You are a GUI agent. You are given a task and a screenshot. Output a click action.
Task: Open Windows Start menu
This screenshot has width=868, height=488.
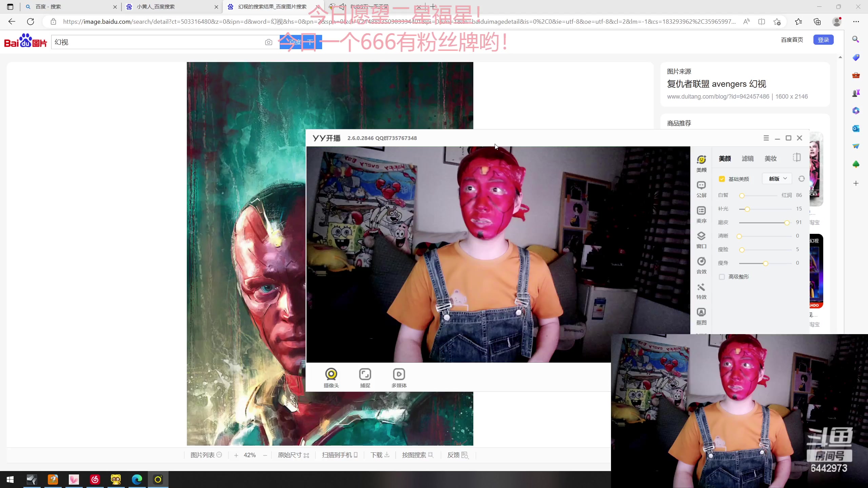(10, 480)
